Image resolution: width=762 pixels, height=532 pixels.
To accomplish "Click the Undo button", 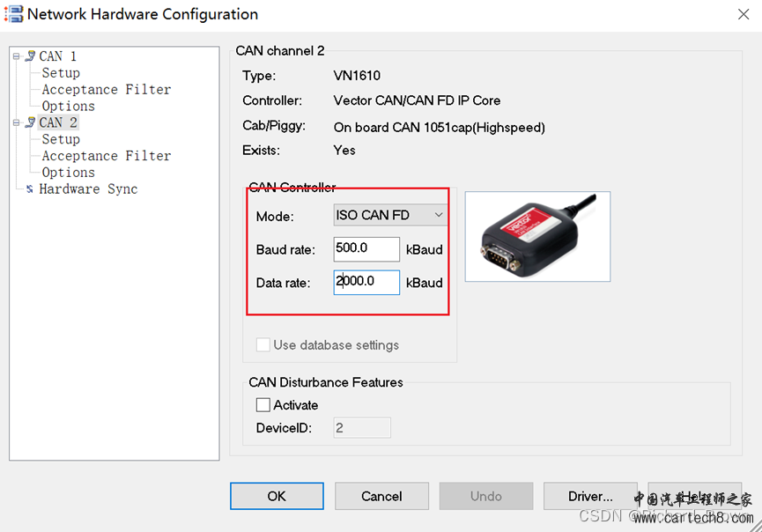I will click(485, 496).
